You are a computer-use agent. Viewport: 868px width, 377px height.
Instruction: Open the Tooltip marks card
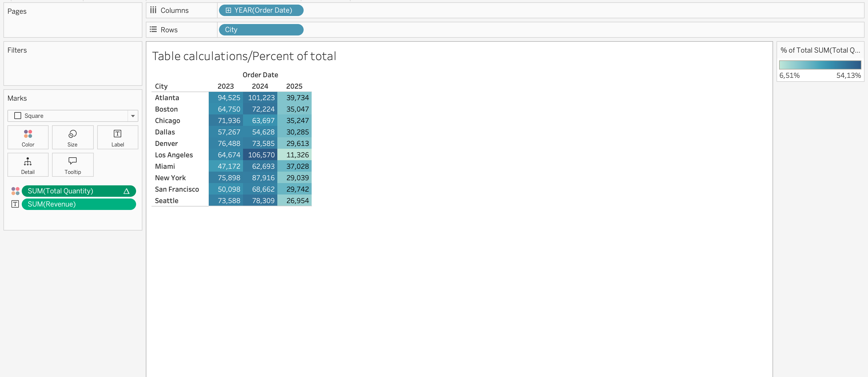73,165
